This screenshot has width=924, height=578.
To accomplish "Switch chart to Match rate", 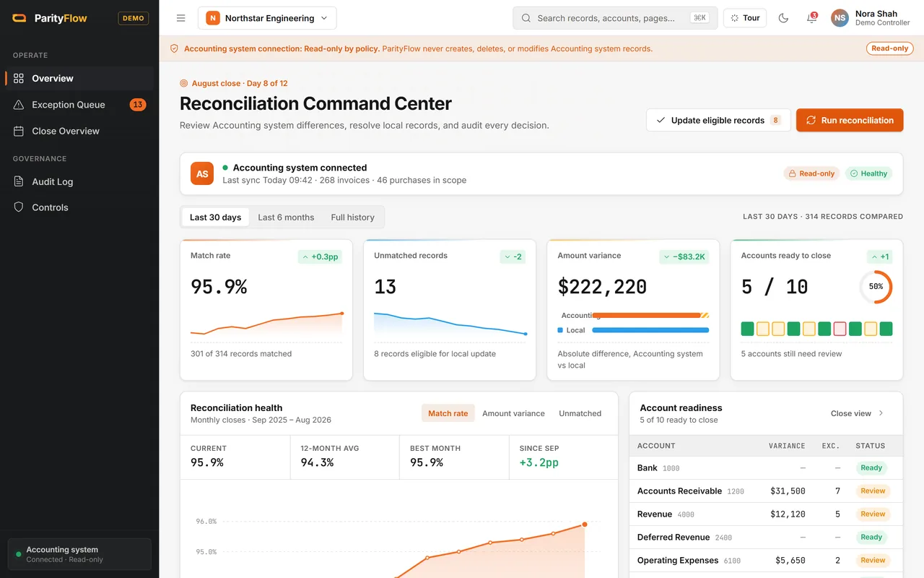I will pos(448,413).
